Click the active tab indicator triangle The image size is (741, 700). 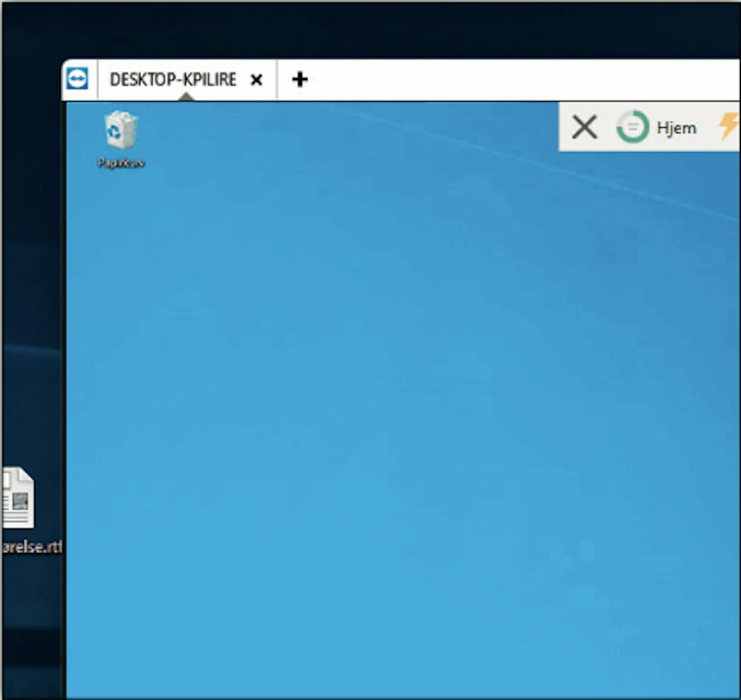coord(186,97)
